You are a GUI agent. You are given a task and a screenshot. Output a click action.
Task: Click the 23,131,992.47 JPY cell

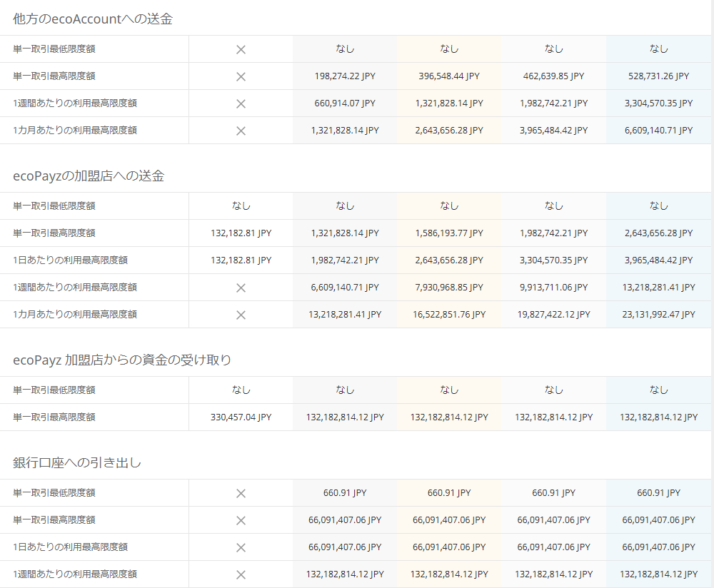pyautogui.click(x=658, y=314)
